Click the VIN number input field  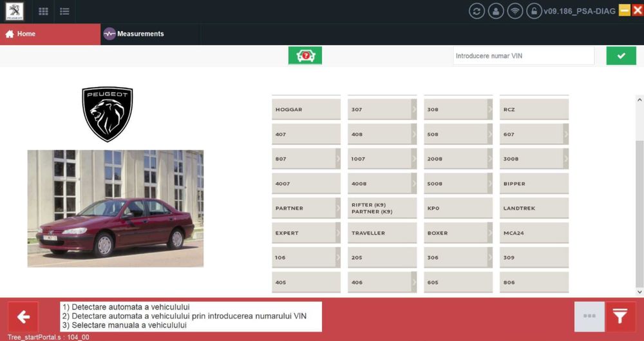click(524, 55)
